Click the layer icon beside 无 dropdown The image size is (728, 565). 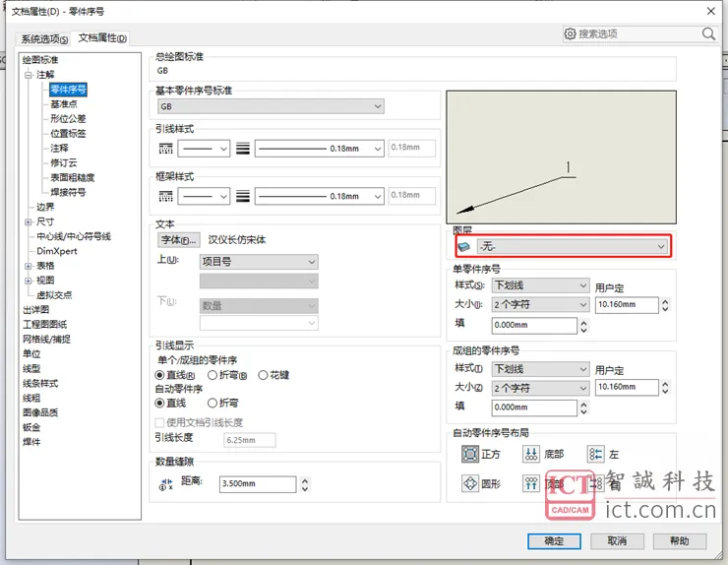pos(463,247)
